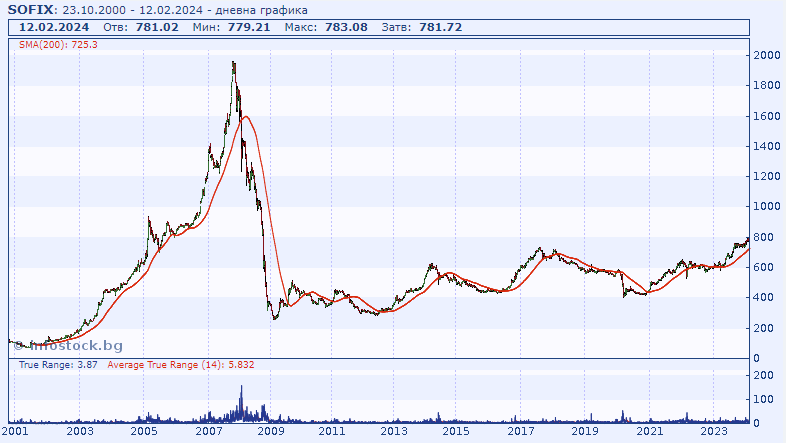
Task: Click the close value 781.72
Action: (441, 27)
